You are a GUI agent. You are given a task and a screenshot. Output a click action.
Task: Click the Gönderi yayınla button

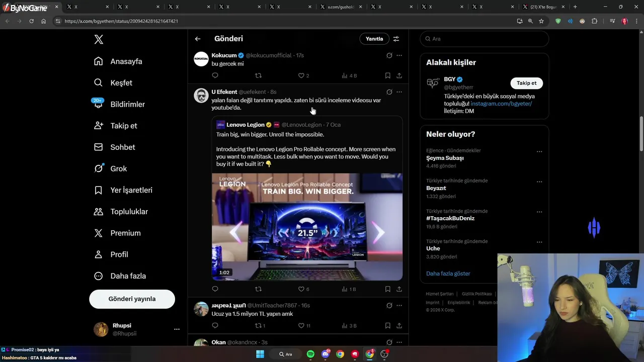tap(132, 299)
